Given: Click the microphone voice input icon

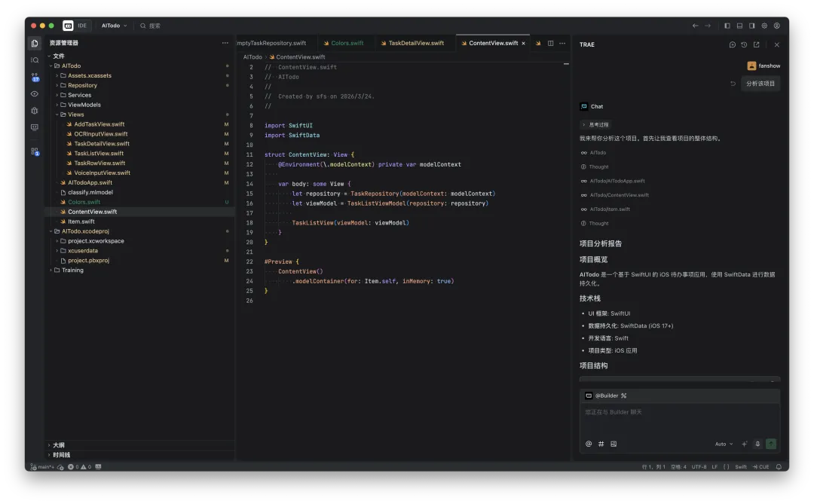Looking at the screenshot, I should (x=757, y=444).
